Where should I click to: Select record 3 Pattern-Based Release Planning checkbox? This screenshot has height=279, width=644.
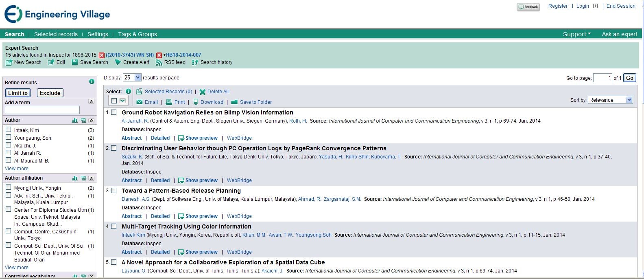(x=114, y=191)
